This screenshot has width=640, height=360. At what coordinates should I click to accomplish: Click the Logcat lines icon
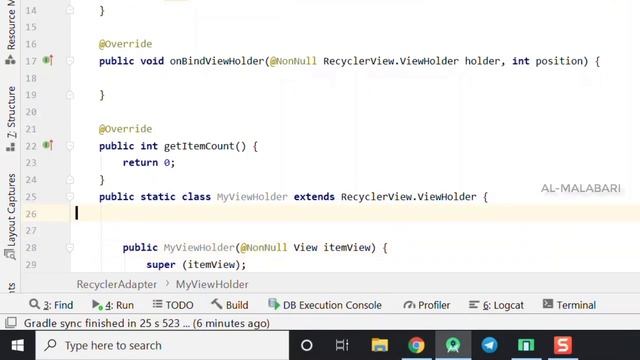[473, 304]
